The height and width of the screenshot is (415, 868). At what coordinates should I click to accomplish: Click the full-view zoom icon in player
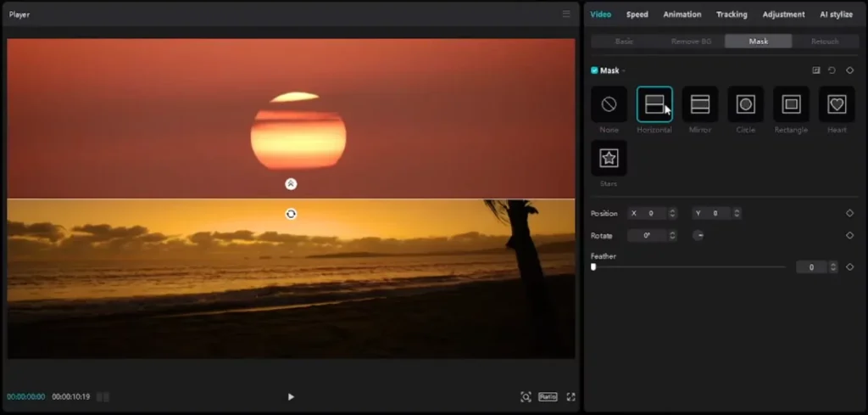click(x=526, y=396)
